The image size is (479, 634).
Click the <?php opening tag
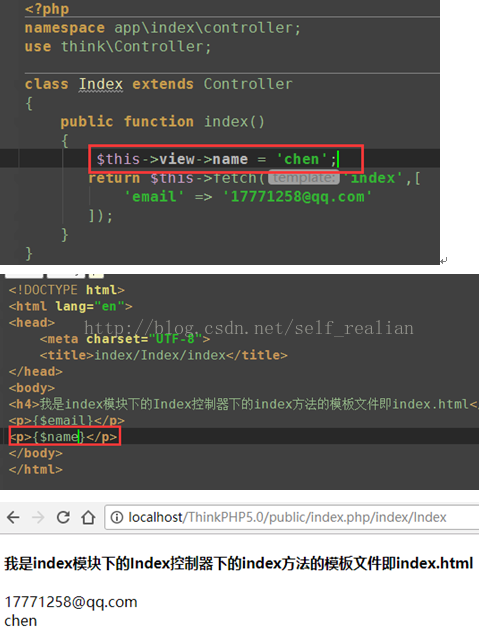click(x=47, y=9)
